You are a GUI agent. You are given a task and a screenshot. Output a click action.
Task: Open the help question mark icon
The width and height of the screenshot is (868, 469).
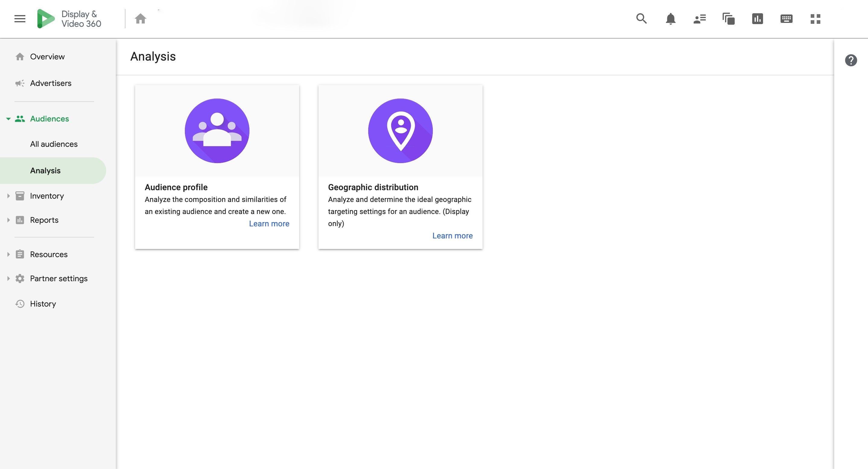point(851,60)
